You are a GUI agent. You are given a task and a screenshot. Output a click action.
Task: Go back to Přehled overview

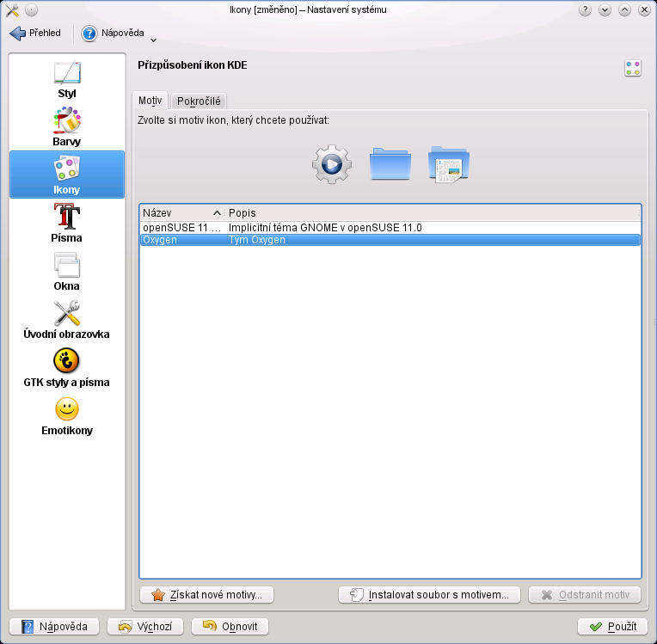pyautogui.click(x=35, y=33)
